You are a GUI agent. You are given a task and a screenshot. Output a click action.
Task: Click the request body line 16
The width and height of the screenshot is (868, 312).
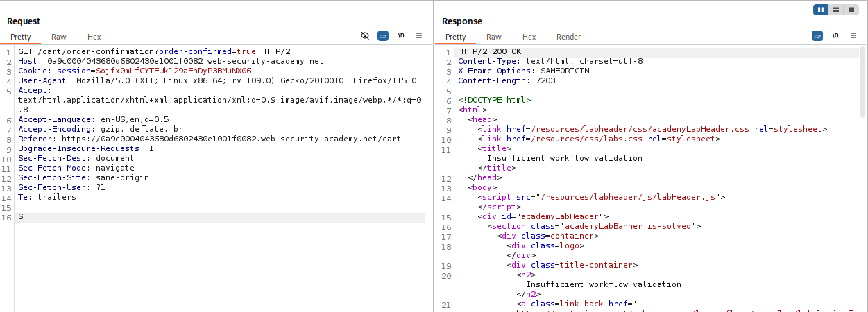pos(208,218)
